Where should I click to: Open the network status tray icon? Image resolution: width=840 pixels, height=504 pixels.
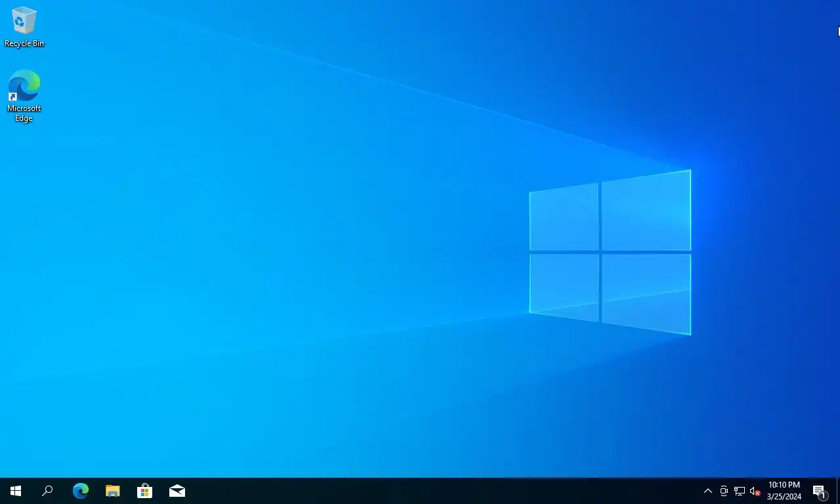740,491
